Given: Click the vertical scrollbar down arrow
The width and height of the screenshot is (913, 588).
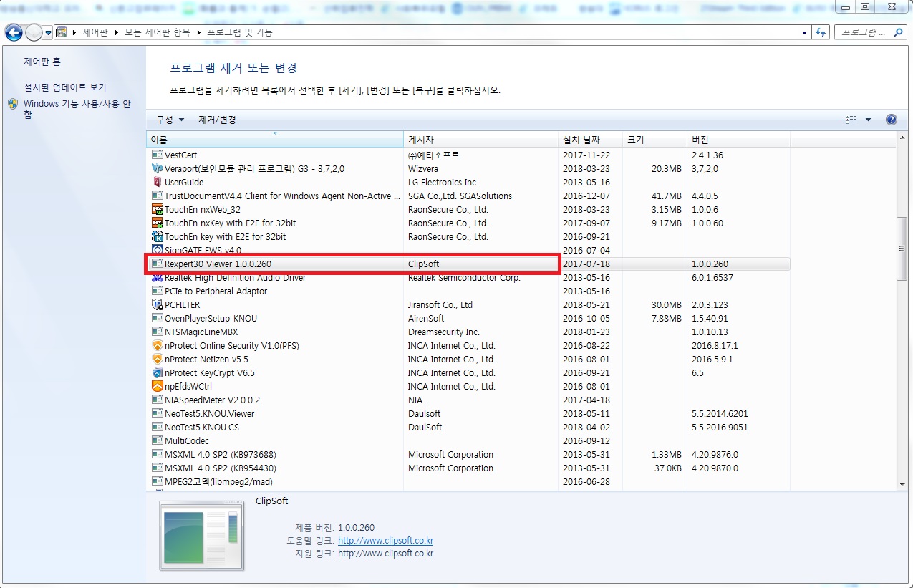Looking at the screenshot, I should (x=902, y=484).
